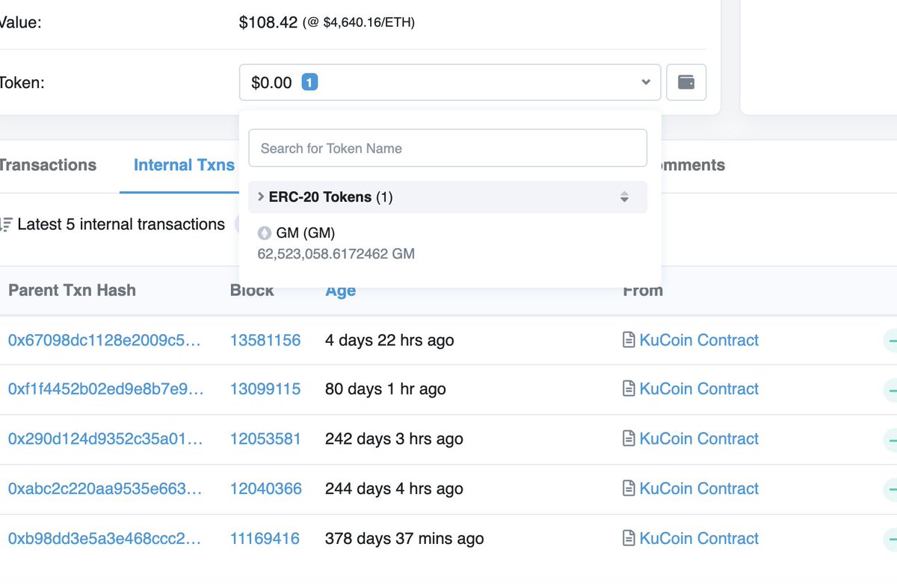This screenshot has height=588, width=897.
Task: Click the 80 days 1 hr ago age
Action: [386, 389]
